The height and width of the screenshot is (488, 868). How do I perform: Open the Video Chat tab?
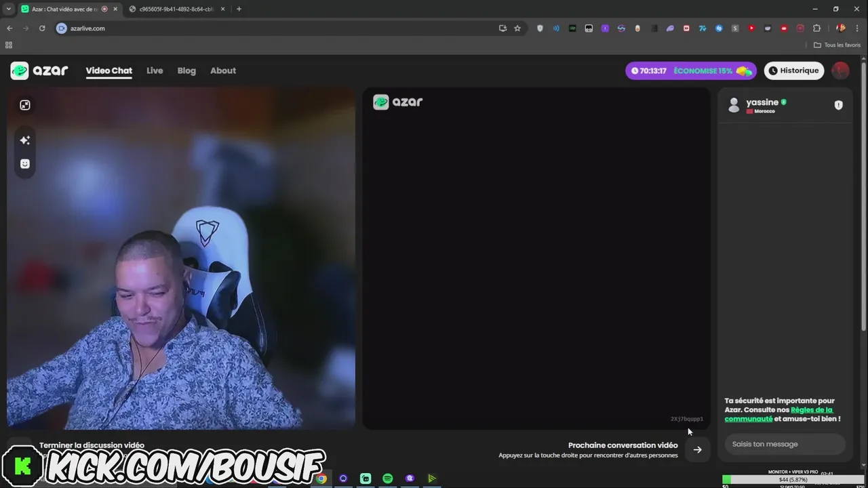coord(108,70)
